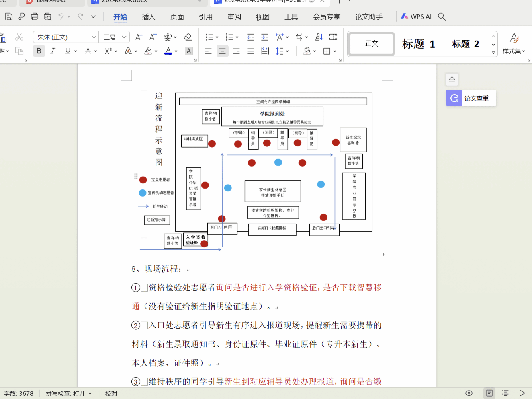Image resolution: width=532 pixels, height=399 pixels.
Task: Click the increase font size icon
Action: [x=139, y=37]
